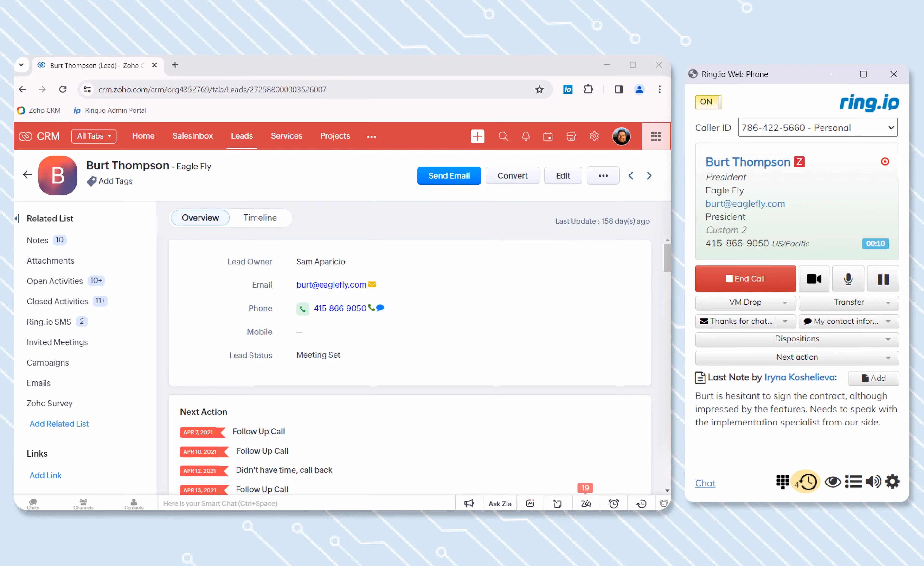Open the dialpad in Ring.io Web Phone
The width and height of the screenshot is (924, 566).
tap(782, 482)
